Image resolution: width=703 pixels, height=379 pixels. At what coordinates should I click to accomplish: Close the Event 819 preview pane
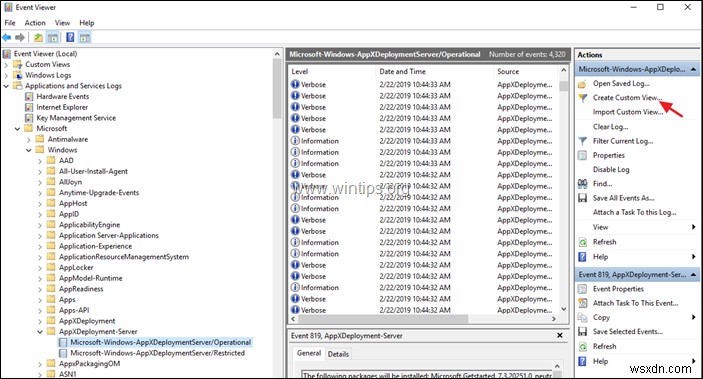560,335
